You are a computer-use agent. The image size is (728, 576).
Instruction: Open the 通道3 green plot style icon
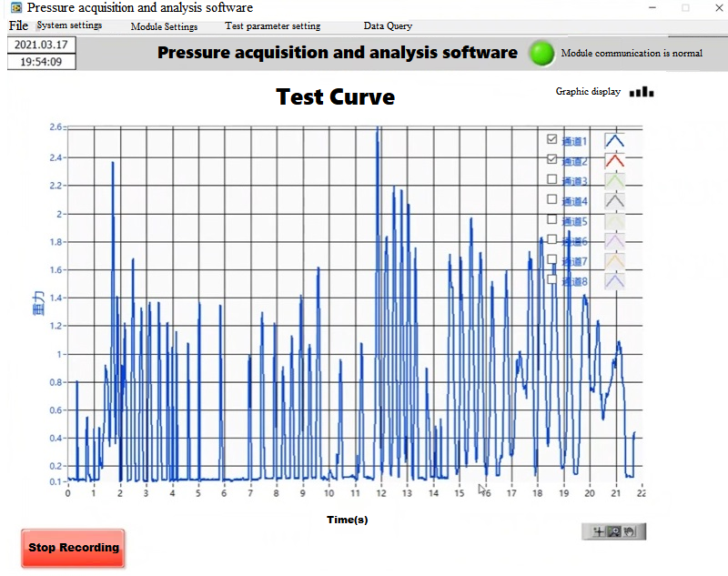pos(616,181)
